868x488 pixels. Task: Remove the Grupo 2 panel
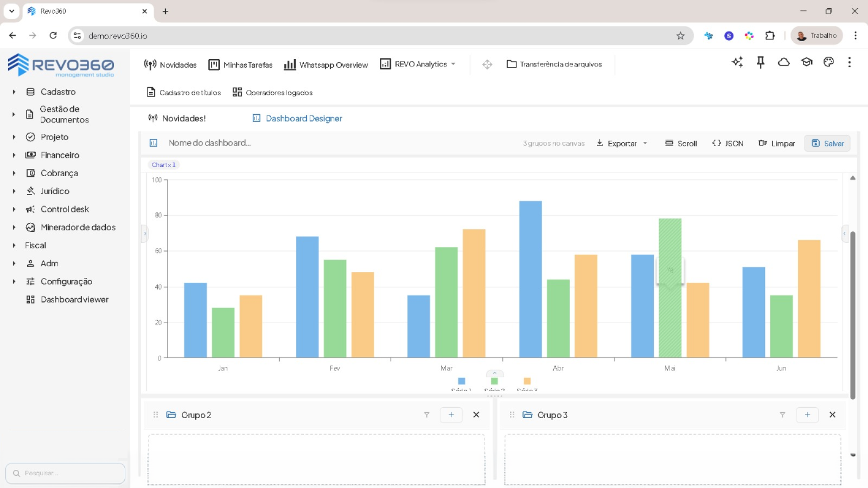pyautogui.click(x=476, y=415)
